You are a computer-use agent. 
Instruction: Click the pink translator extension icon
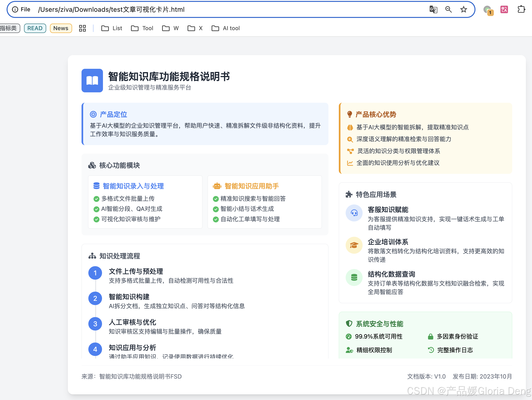click(x=504, y=9)
